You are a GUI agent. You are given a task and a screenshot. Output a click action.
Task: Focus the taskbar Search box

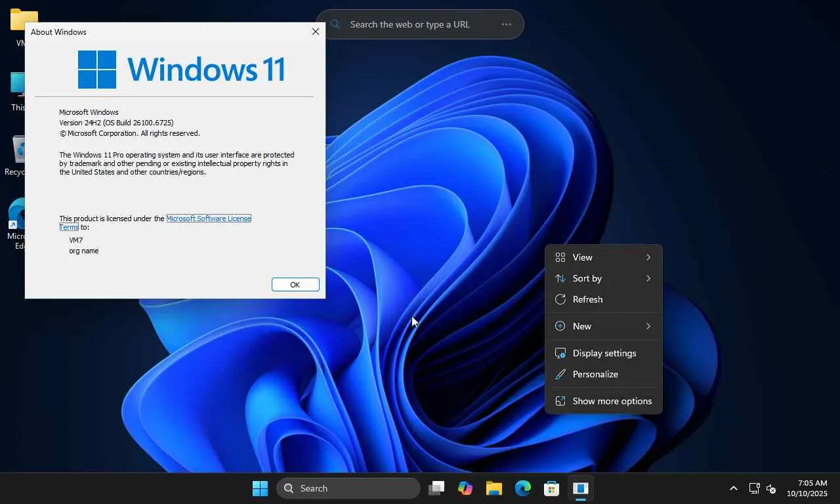(x=348, y=488)
